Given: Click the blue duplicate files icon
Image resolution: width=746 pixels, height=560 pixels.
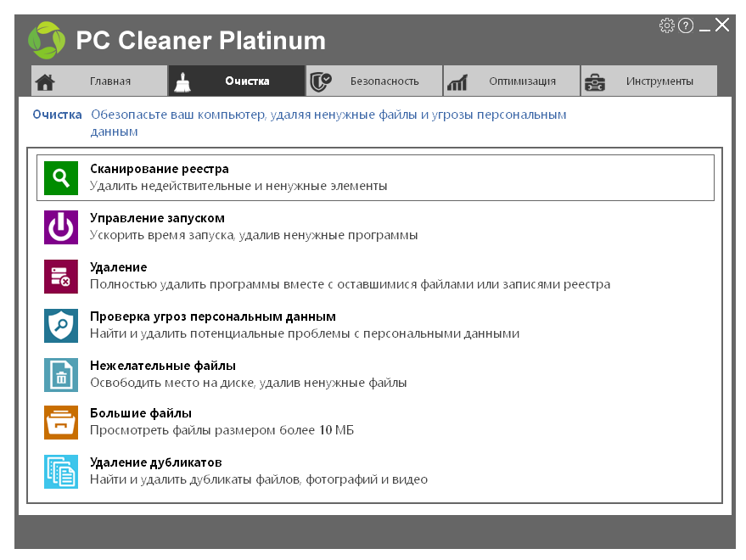Looking at the screenshot, I should 61,472.
